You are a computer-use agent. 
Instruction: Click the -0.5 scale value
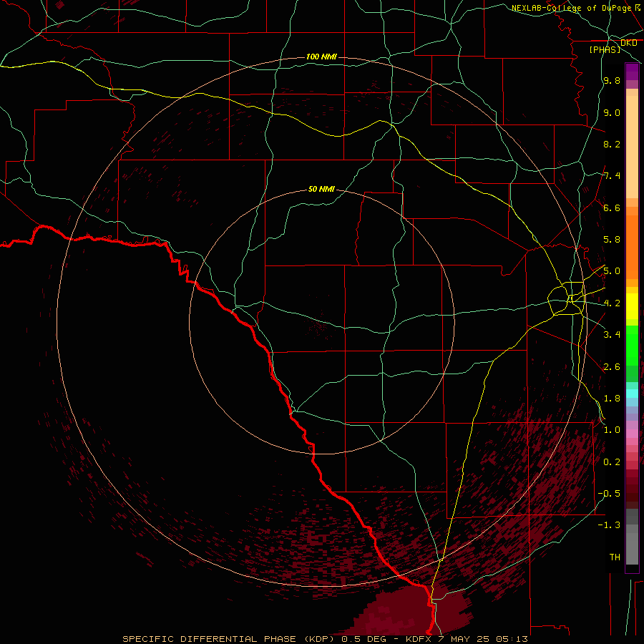click(x=609, y=494)
